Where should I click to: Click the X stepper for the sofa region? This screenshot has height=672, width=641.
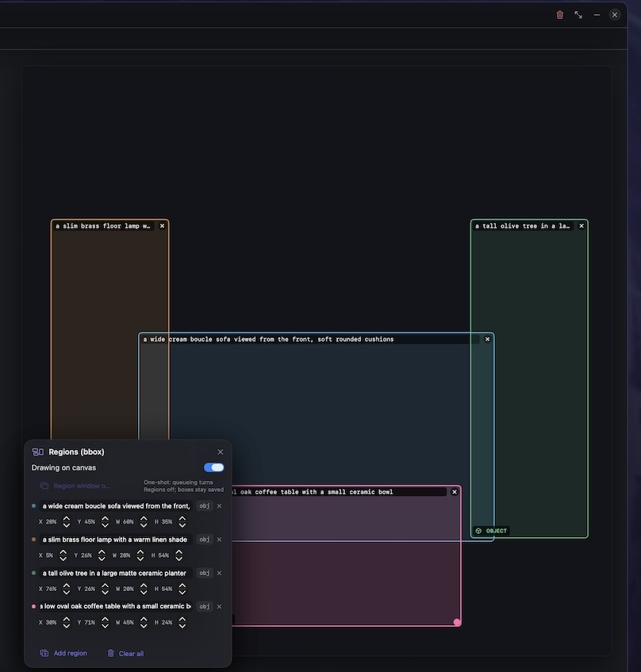[x=67, y=521]
